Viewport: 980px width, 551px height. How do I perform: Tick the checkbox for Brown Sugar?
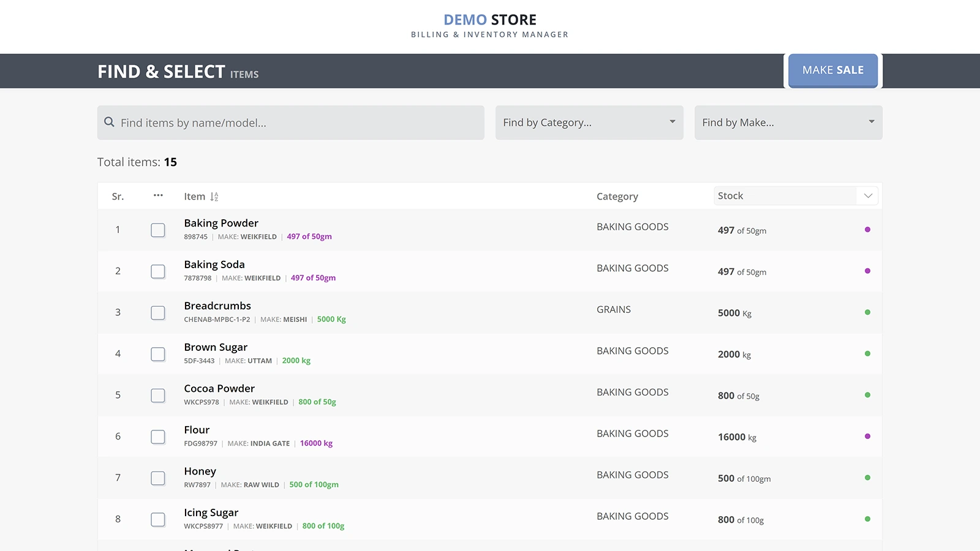(x=158, y=354)
